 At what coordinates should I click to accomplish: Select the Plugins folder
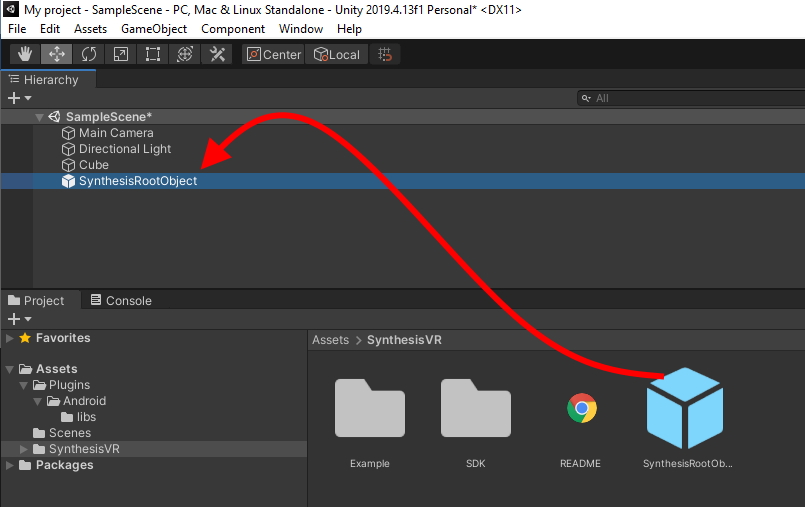69,385
